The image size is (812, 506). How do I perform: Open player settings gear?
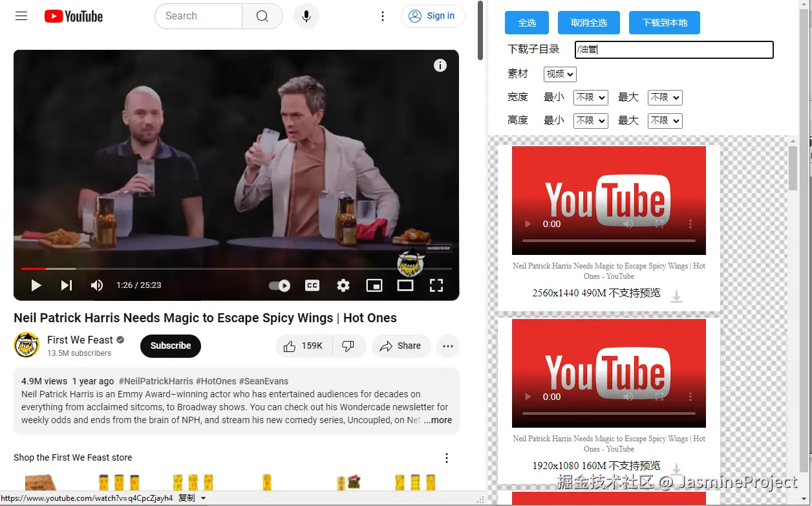343,285
